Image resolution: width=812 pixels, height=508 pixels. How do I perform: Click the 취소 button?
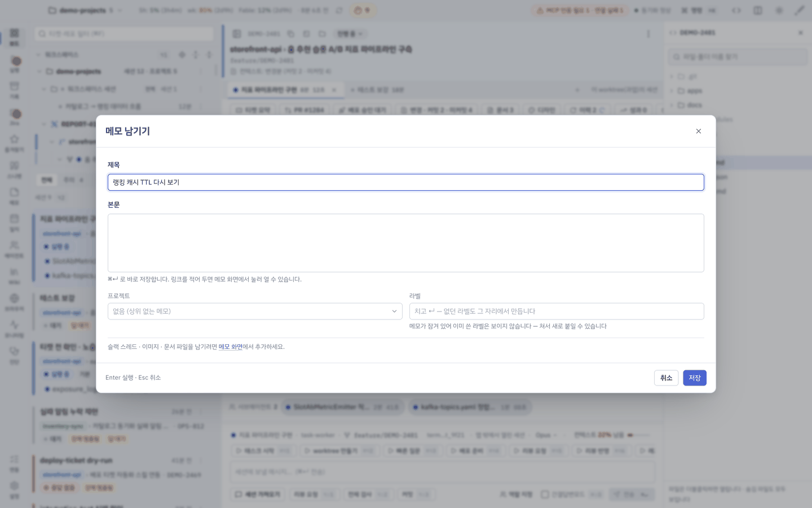666,378
